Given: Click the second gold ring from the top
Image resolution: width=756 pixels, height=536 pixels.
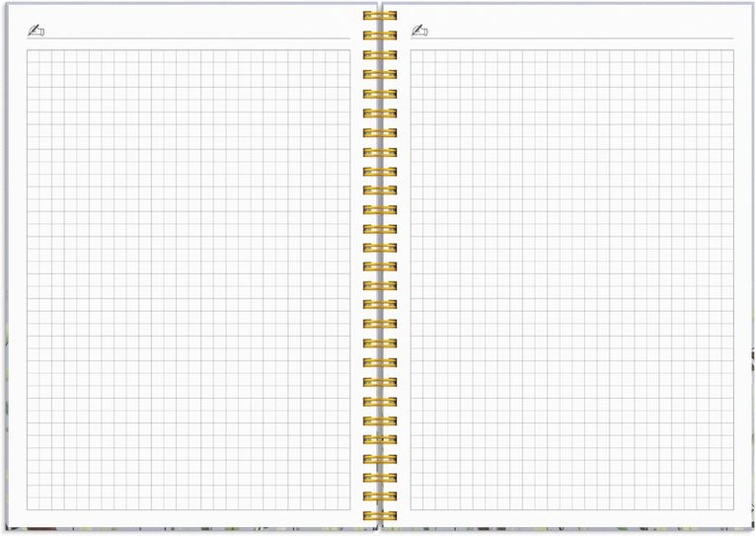Looking at the screenshot, I should tap(379, 36).
